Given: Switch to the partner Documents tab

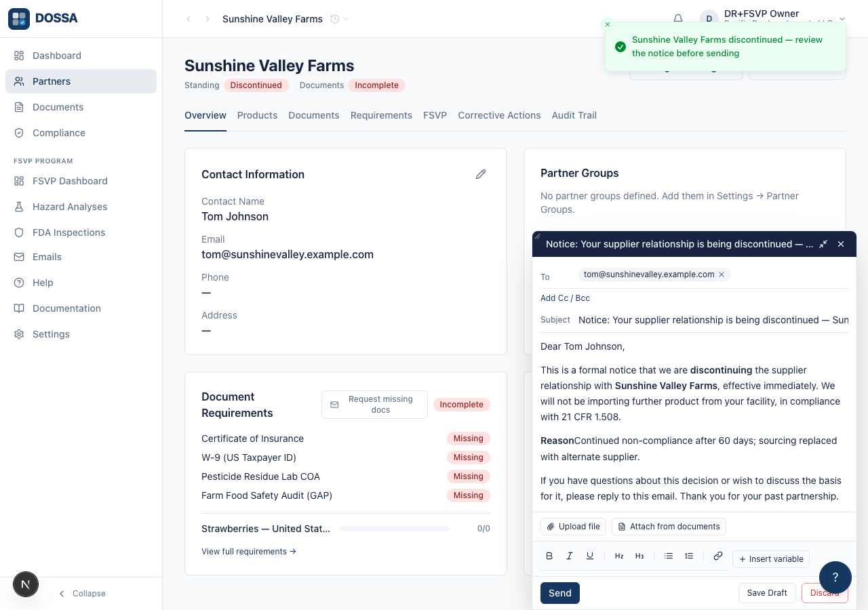Looking at the screenshot, I should tap(314, 115).
